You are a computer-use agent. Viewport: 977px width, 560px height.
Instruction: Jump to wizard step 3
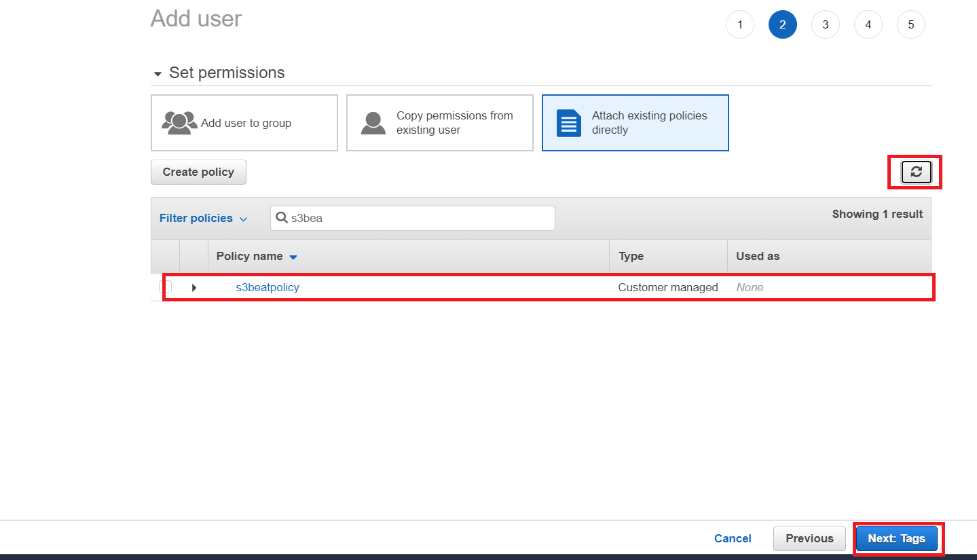[x=826, y=24]
